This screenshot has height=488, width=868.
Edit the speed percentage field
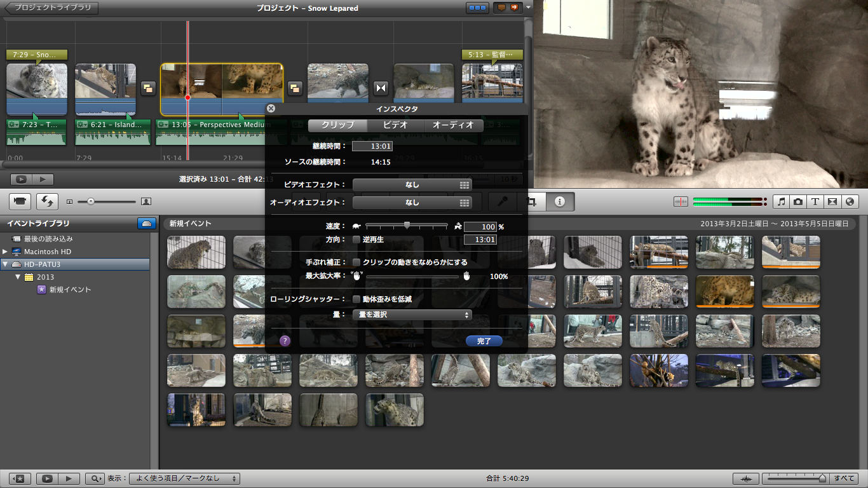[x=480, y=227]
